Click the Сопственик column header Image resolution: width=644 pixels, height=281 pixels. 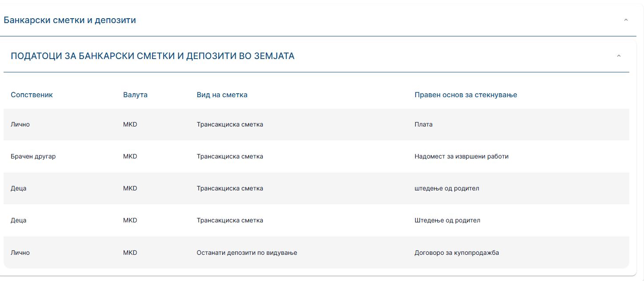pyautogui.click(x=32, y=95)
